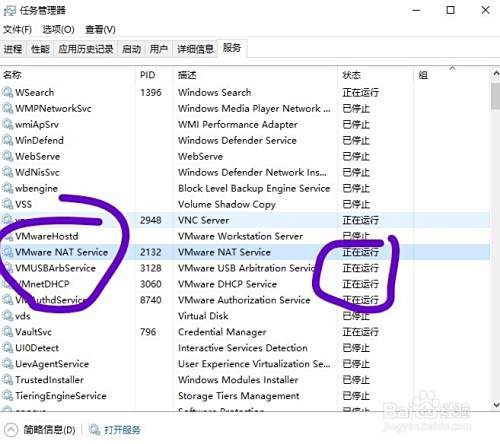Image resolution: width=500 pixels, height=444 pixels.
Task: Click the VMware Authorization Service description
Action: 244,300
